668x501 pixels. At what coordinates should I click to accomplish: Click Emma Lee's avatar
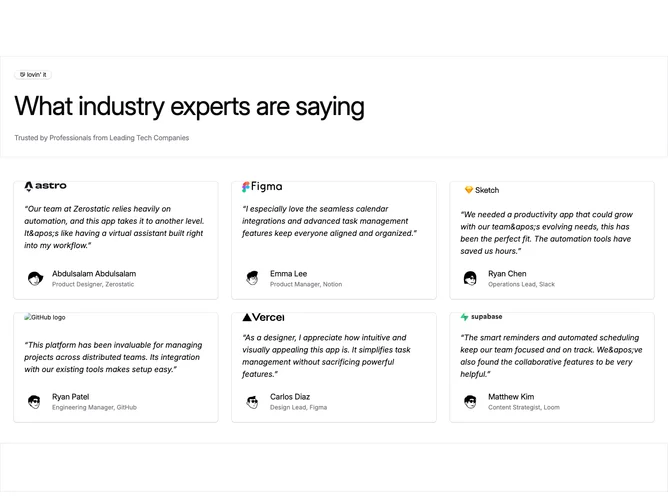(253, 278)
